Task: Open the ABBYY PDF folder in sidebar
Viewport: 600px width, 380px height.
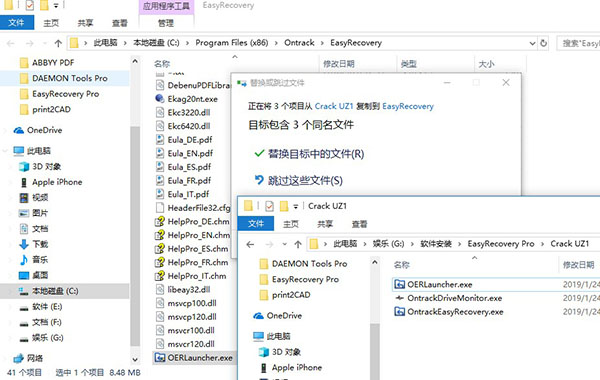Action: coord(53,62)
